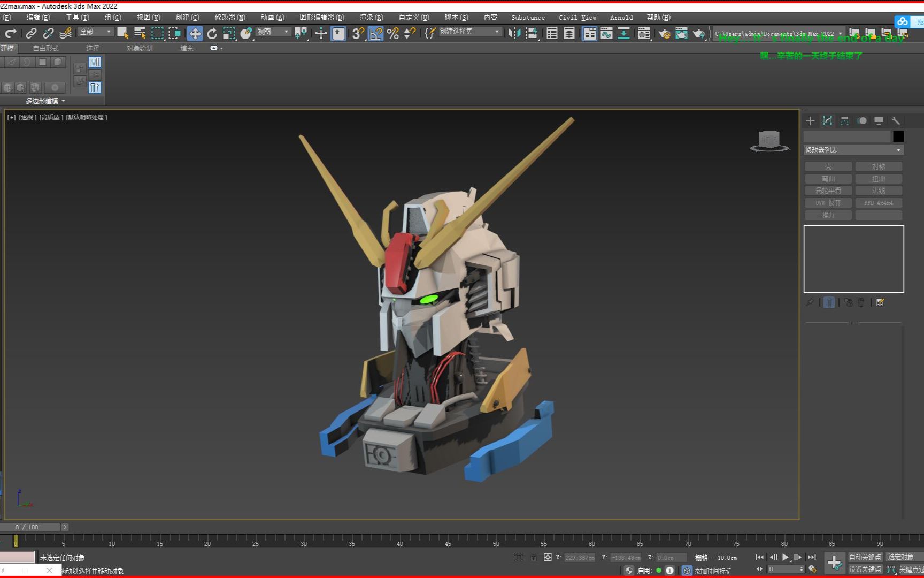This screenshot has height=578, width=924.
Task: Click the black object color swatch
Action: (x=898, y=136)
